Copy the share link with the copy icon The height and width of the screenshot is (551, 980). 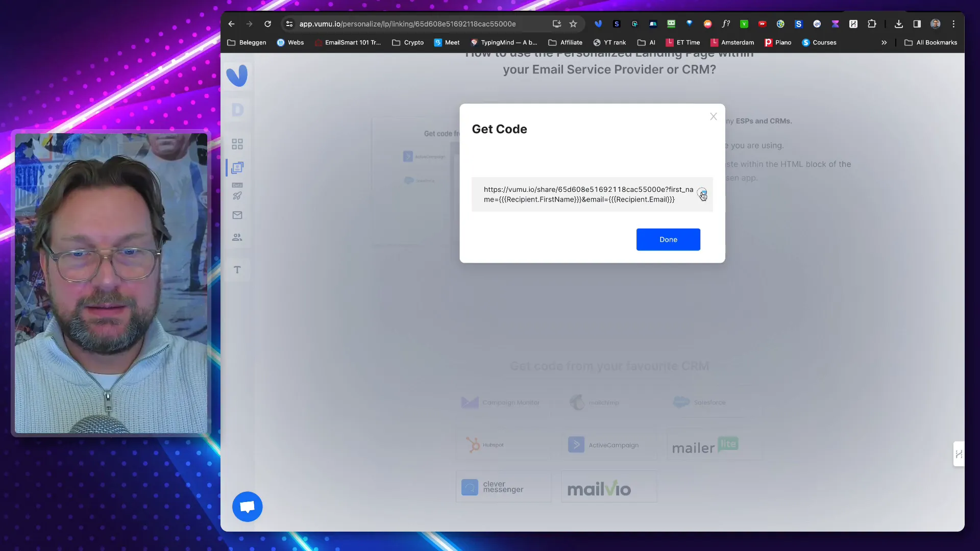click(702, 193)
